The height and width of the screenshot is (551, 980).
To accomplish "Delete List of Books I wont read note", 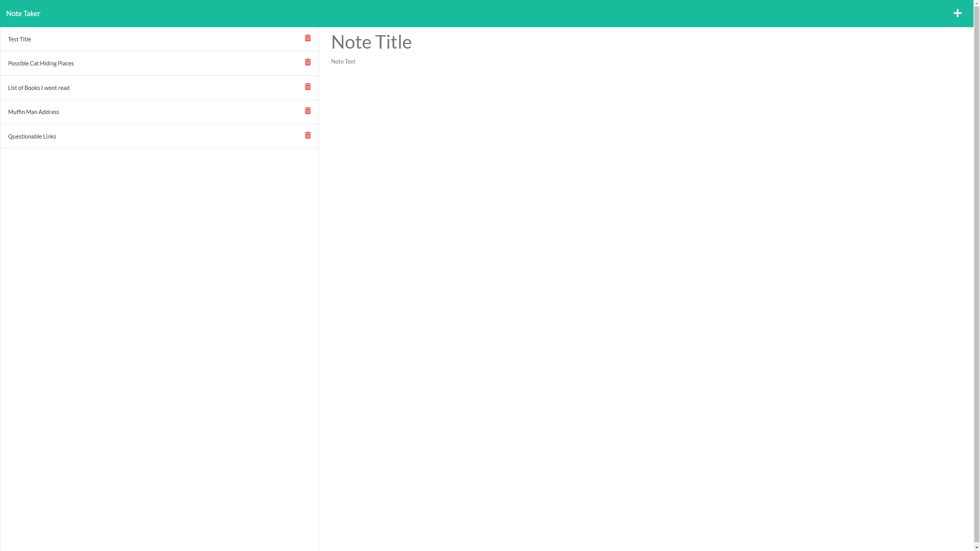I will (x=308, y=87).
